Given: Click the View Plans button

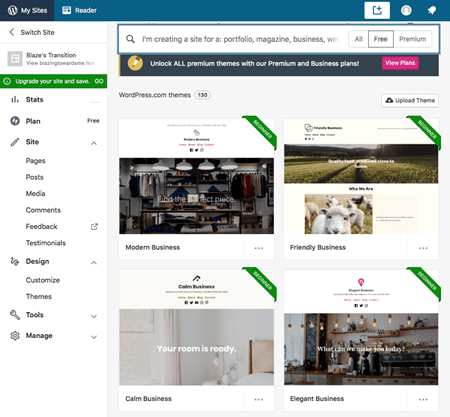Looking at the screenshot, I should 400,63.
